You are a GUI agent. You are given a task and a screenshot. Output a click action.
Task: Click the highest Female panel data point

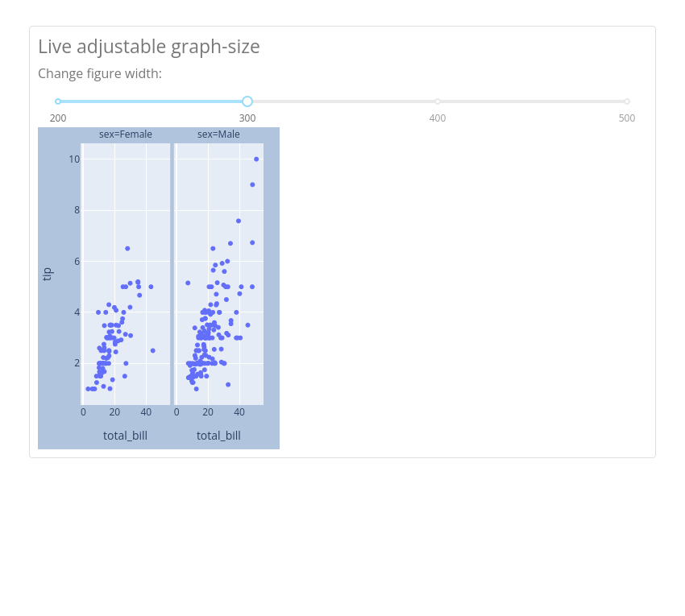coord(127,248)
